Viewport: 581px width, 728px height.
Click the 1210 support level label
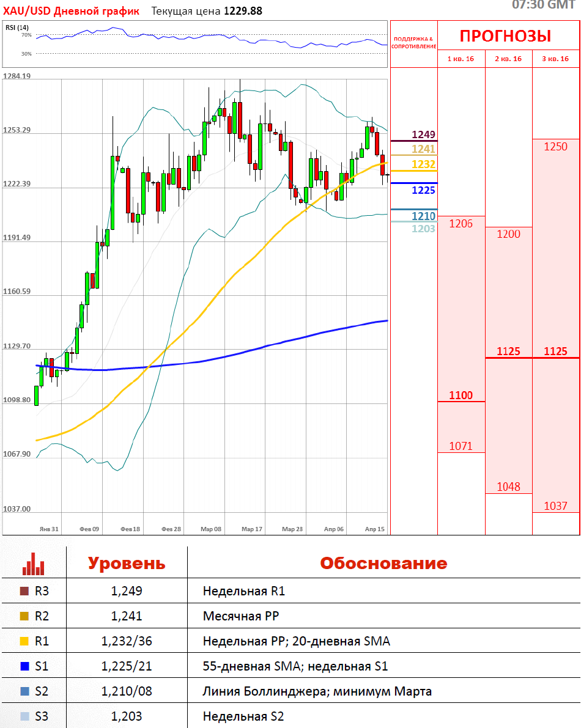point(424,216)
